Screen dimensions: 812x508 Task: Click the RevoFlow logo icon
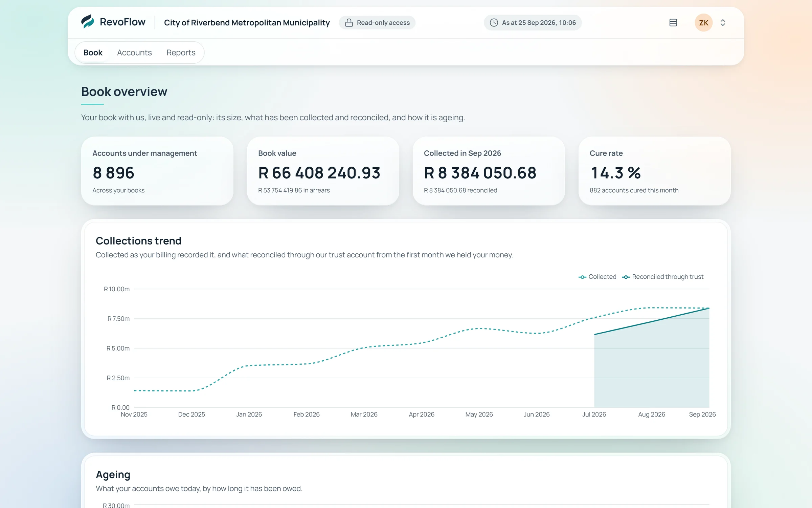(x=88, y=22)
